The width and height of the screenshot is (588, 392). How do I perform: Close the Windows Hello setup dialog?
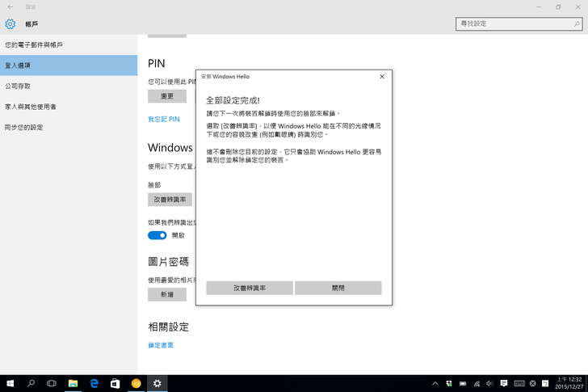point(382,77)
